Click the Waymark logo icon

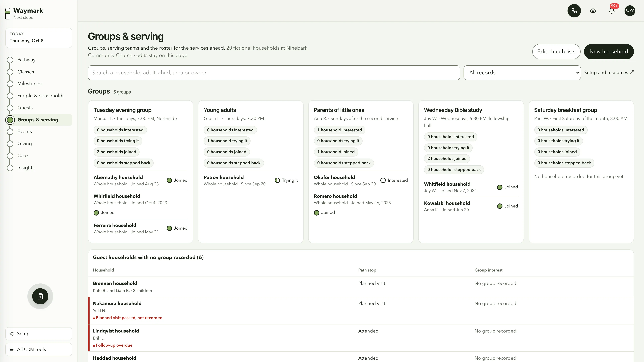coord(8,13)
